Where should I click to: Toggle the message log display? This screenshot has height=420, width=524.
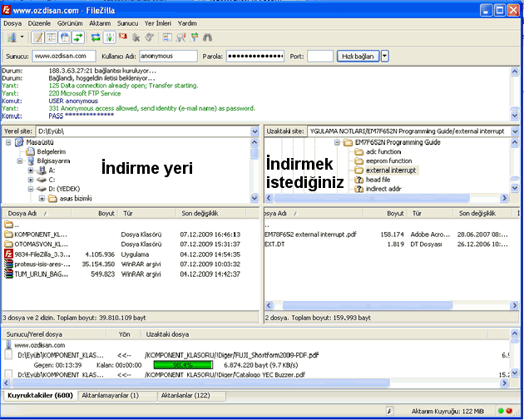38,37
